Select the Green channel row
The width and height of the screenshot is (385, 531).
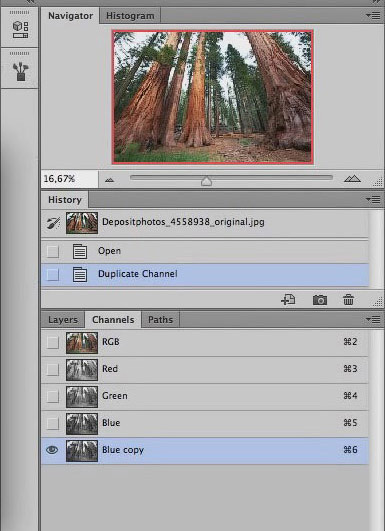coord(205,397)
